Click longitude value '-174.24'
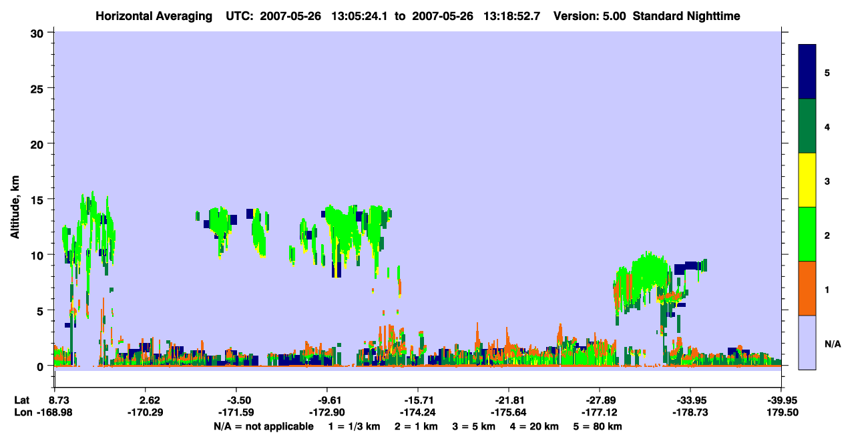The height and width of the screenshot is (445, 868). [x=417, y=413]
